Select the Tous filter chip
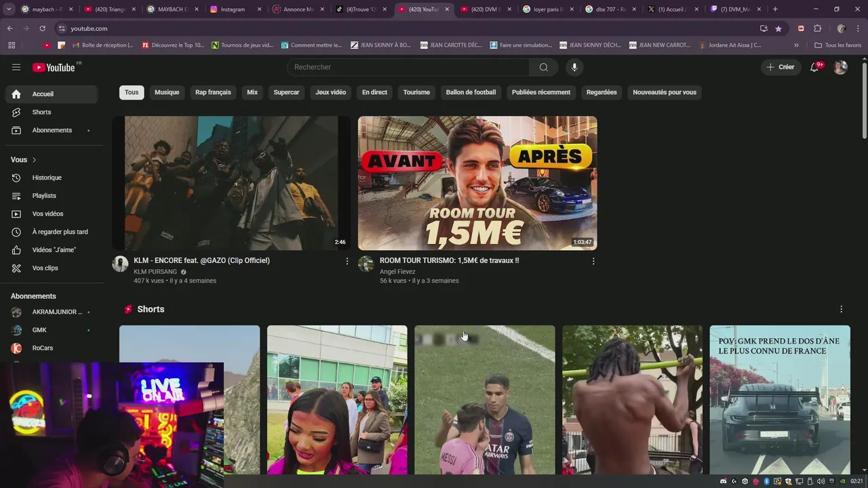 click(x=132, y=92)
